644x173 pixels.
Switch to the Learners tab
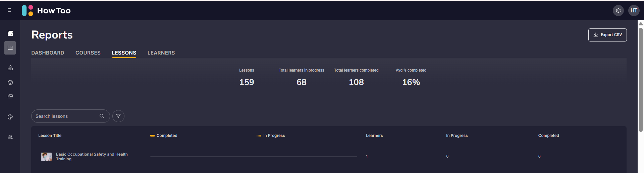(161, 53)
